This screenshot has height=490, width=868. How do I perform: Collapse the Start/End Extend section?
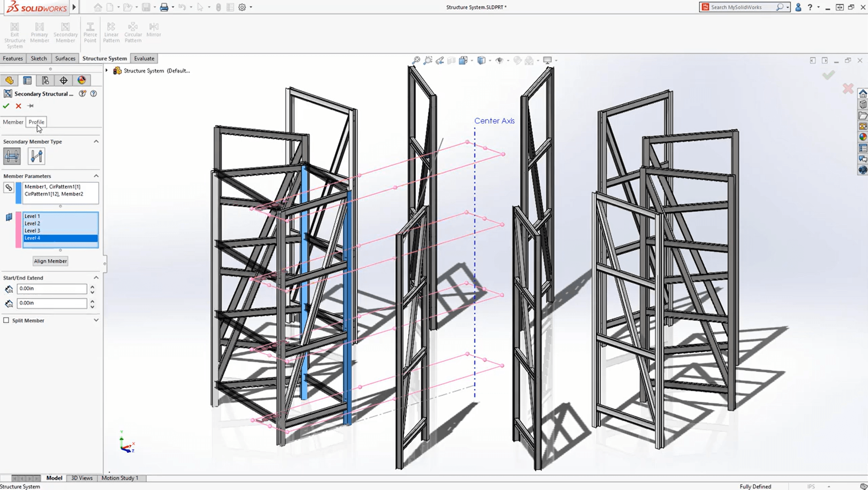97,277
